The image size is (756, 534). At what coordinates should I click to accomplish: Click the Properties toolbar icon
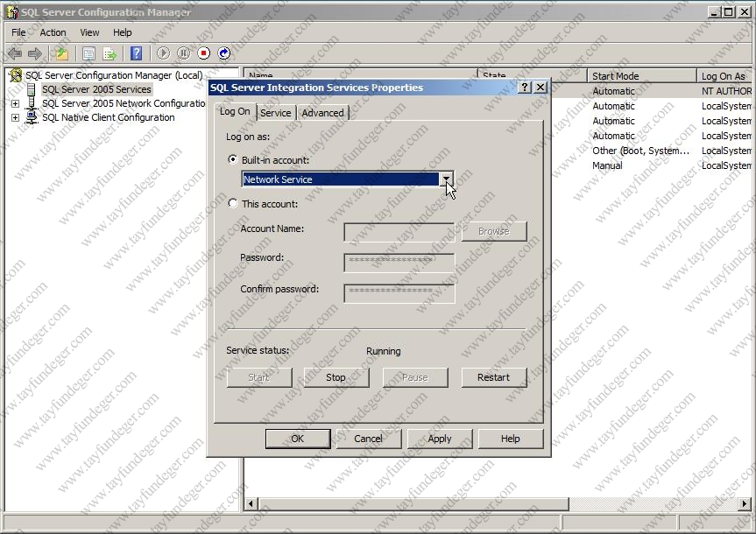(88, 53)
